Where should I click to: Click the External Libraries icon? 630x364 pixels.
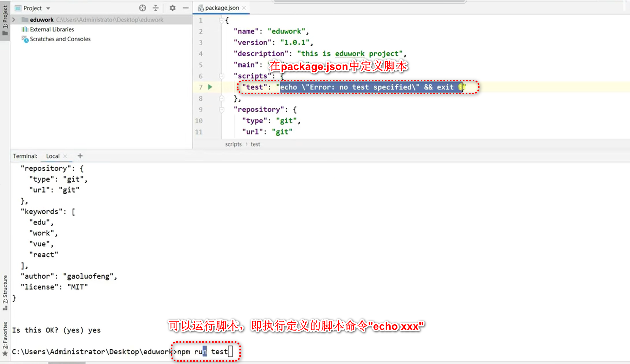[25, 30]
